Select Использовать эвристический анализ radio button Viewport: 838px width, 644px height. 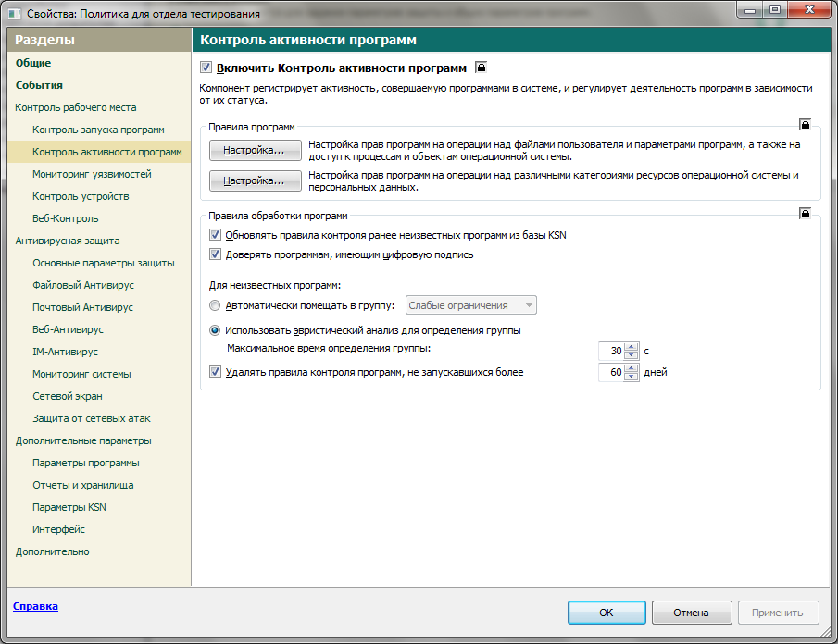(x=214, y=330)
